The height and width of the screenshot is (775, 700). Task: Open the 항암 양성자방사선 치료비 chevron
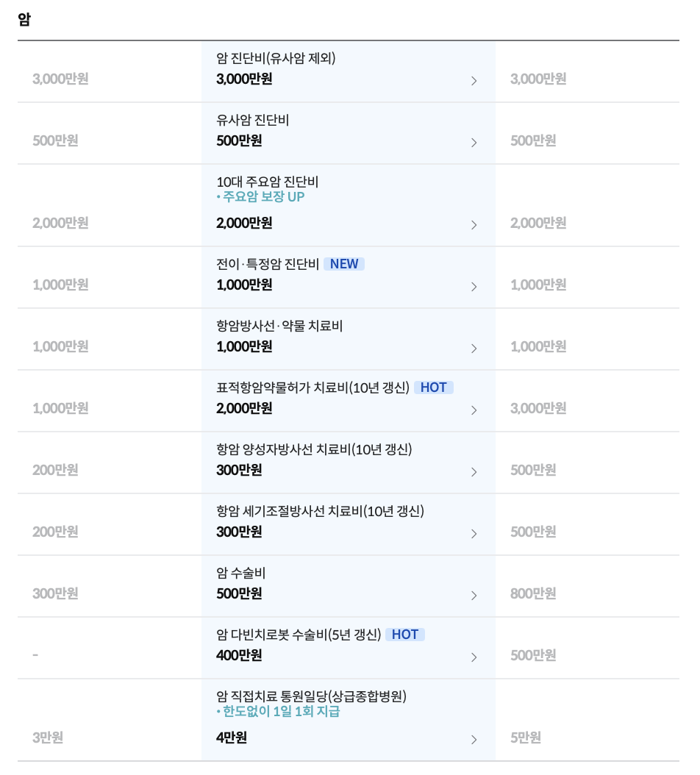click(x=474, y=472)
